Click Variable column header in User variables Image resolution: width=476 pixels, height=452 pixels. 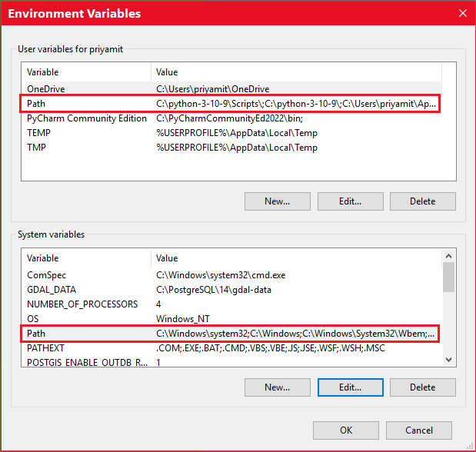[88, 72]
